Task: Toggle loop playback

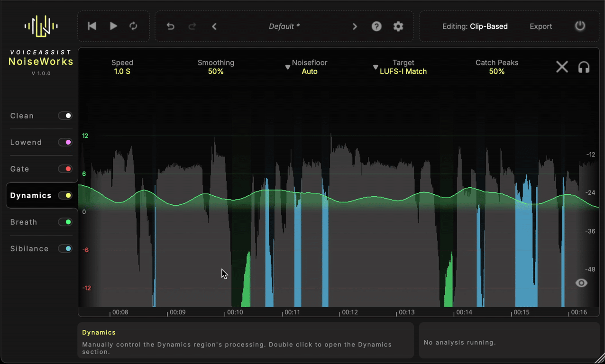Action: 133,26
